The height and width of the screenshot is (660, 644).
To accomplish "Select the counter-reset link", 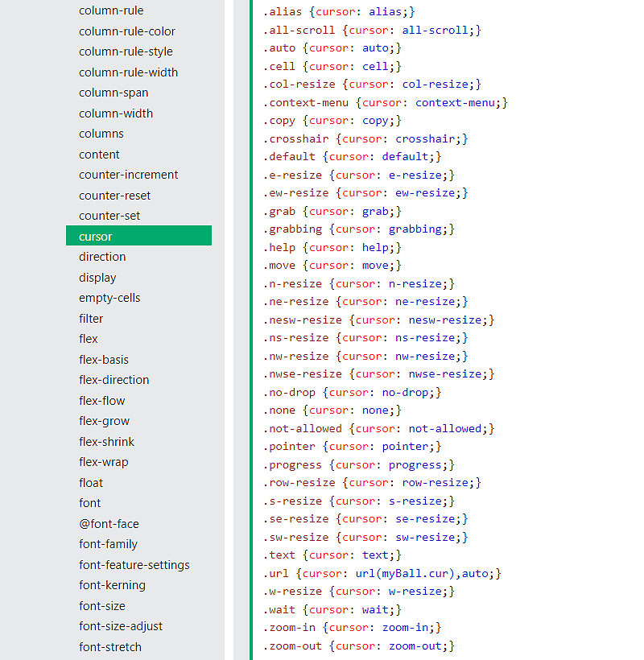I will 114,196.
